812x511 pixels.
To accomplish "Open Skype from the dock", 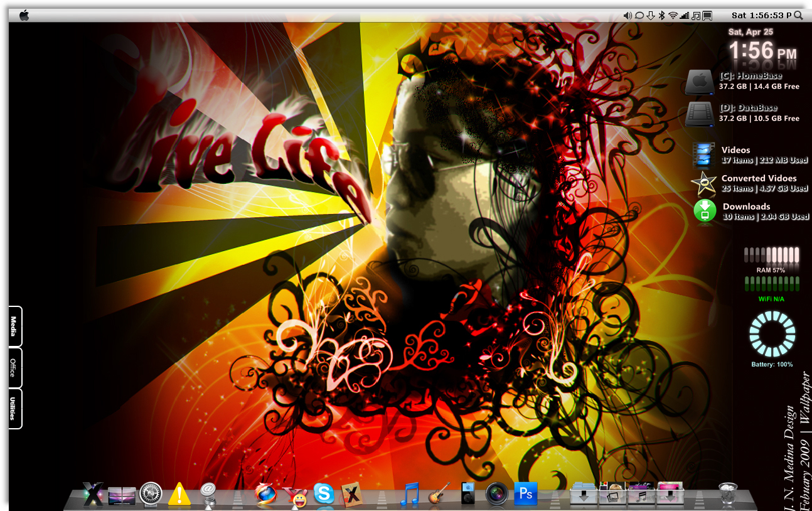I will 324,494.
